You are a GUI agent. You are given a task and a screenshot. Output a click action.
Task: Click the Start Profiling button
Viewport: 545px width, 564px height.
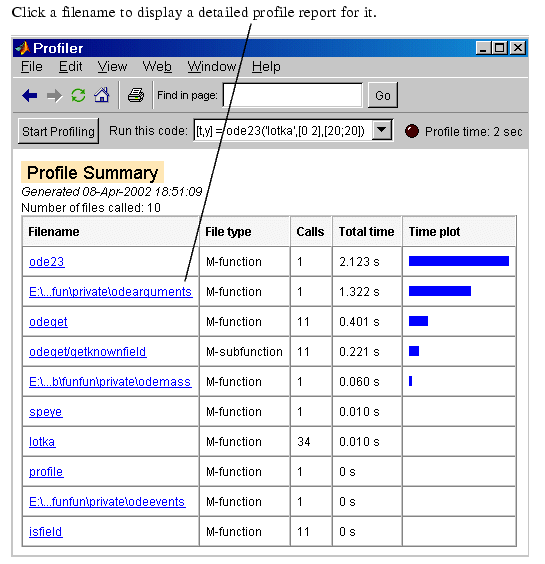coord(58,131)
